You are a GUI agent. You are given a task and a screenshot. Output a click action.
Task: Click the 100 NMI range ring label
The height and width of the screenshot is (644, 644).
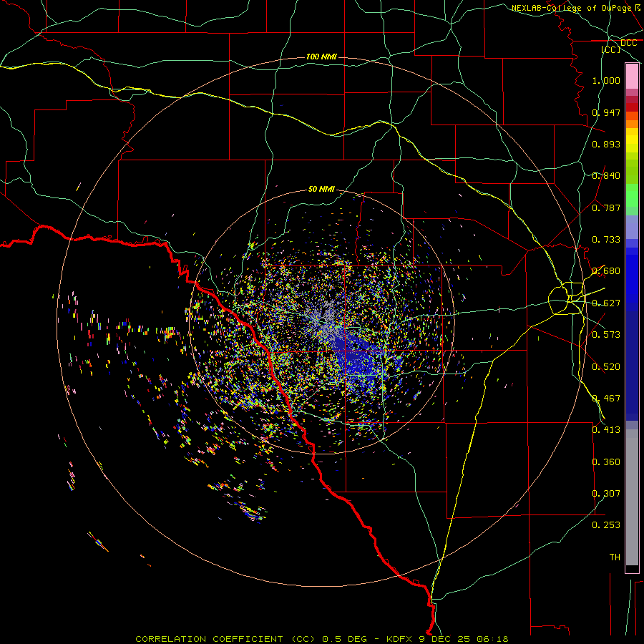pos(321,57)
